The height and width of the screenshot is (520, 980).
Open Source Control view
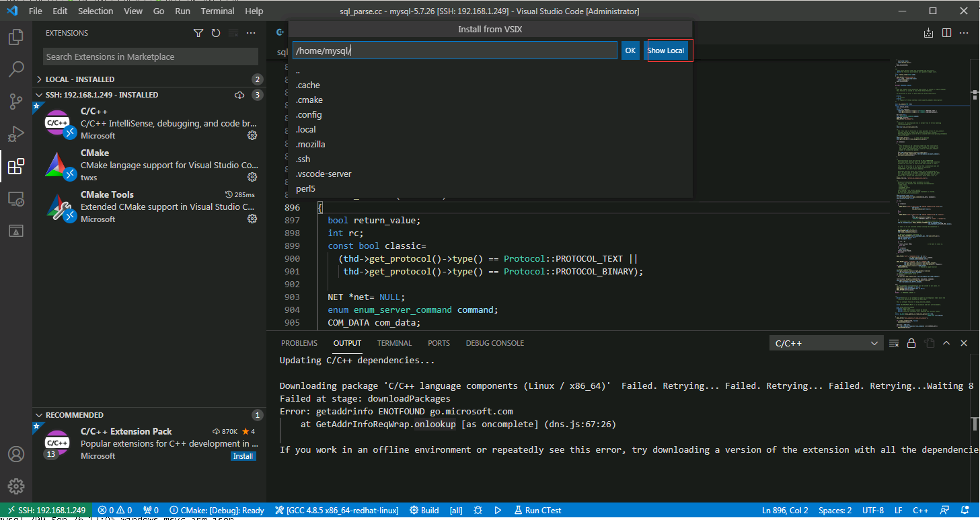(x=16, y=102)
